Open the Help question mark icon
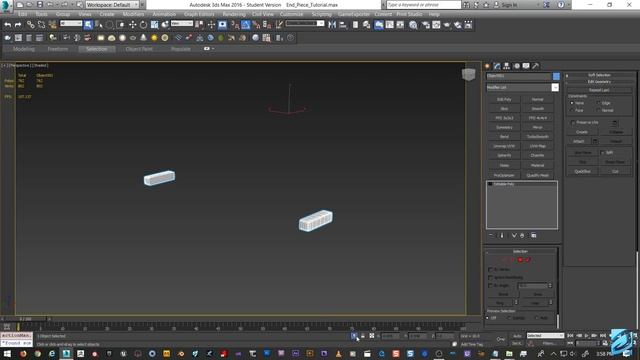This screenshot has width=640, height=360. [x=561, y=5]
